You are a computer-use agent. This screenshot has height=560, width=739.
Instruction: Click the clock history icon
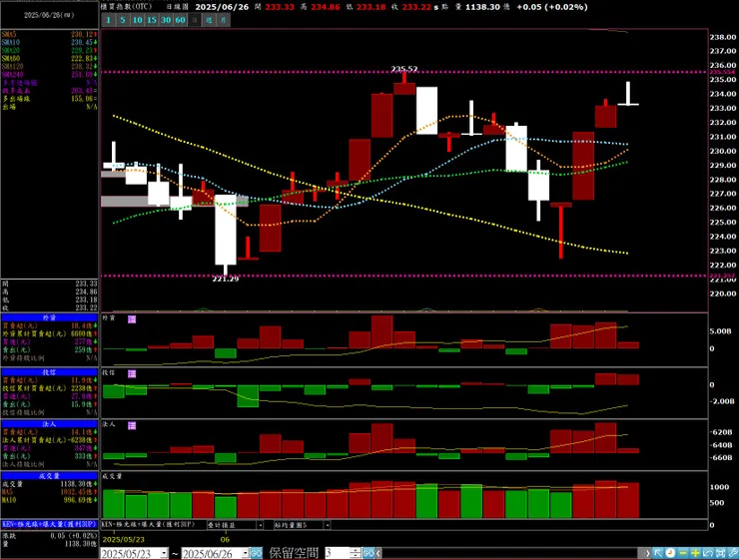pyautogui.click(x=670, y=553)
